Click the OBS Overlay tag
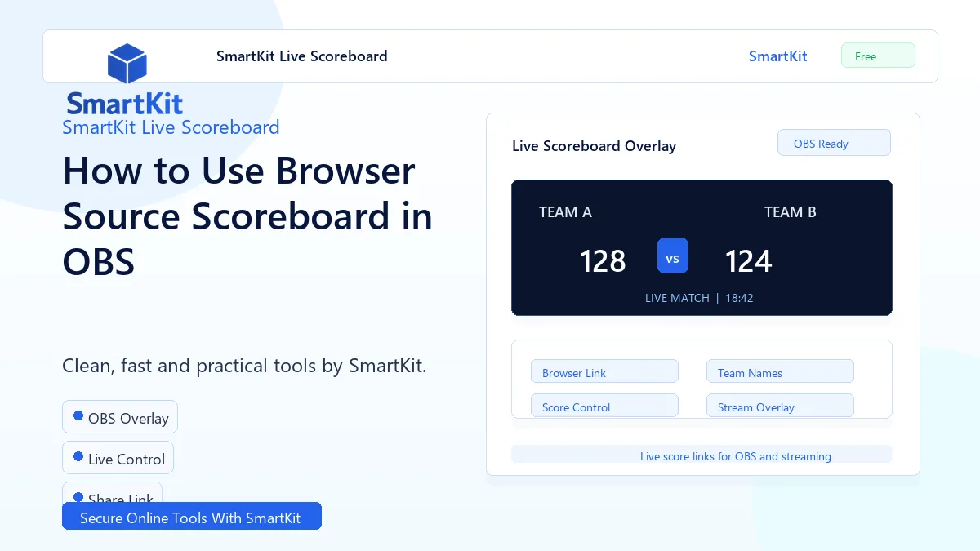Screen dimensions: 980x551 [120, 417]
